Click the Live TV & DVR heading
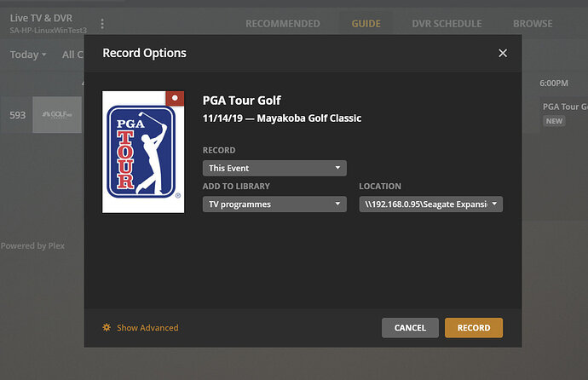This screenshot has height=380, width=588. click(41, 18)
